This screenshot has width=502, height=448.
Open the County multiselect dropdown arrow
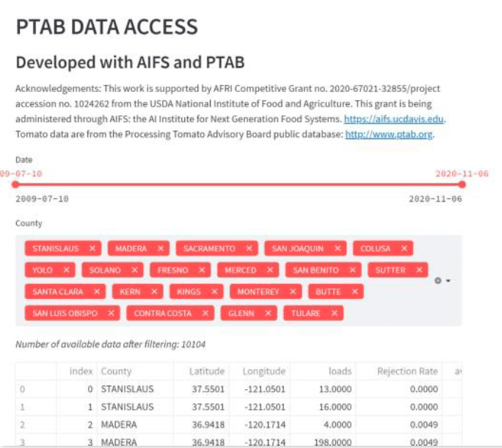pos(448,281)
